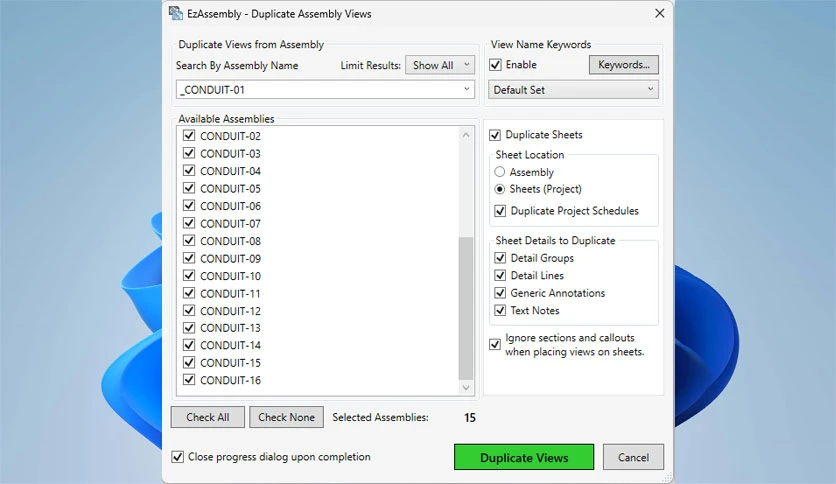Click the CONDUIT-02 list row text
836x484 pixels.
pyautogui.click(x=230, y=136)
